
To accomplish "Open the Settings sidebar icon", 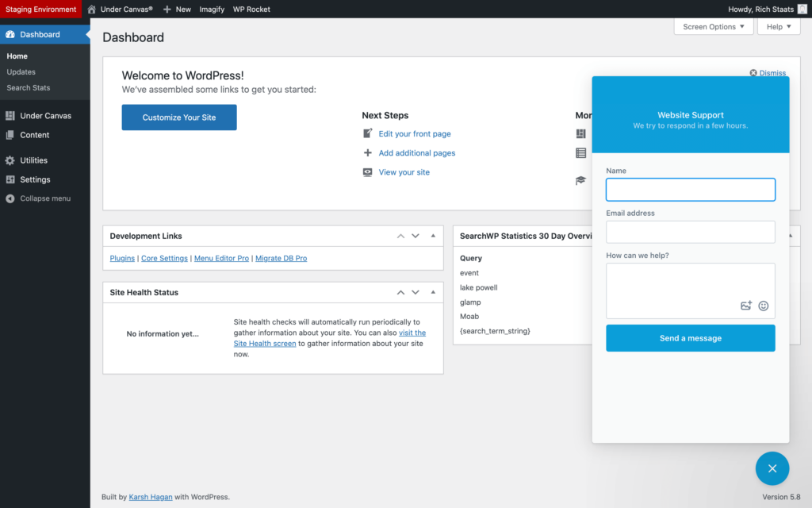I will (x=11, y=179).
